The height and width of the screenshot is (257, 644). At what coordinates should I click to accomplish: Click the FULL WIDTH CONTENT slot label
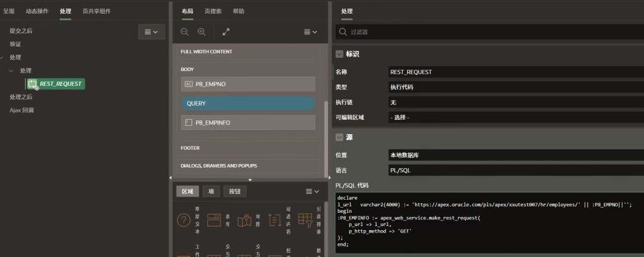[x=206, y=52]
